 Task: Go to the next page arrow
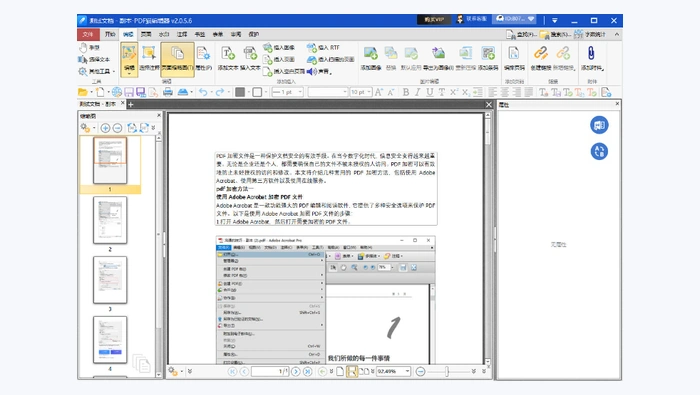coord(296,371)
